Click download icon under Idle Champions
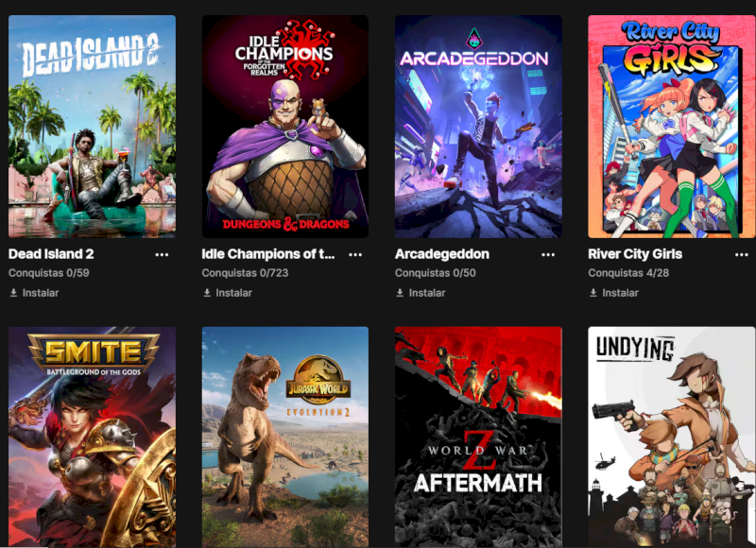The height and width of the screenshot is (548, 756). coord(207,293)
